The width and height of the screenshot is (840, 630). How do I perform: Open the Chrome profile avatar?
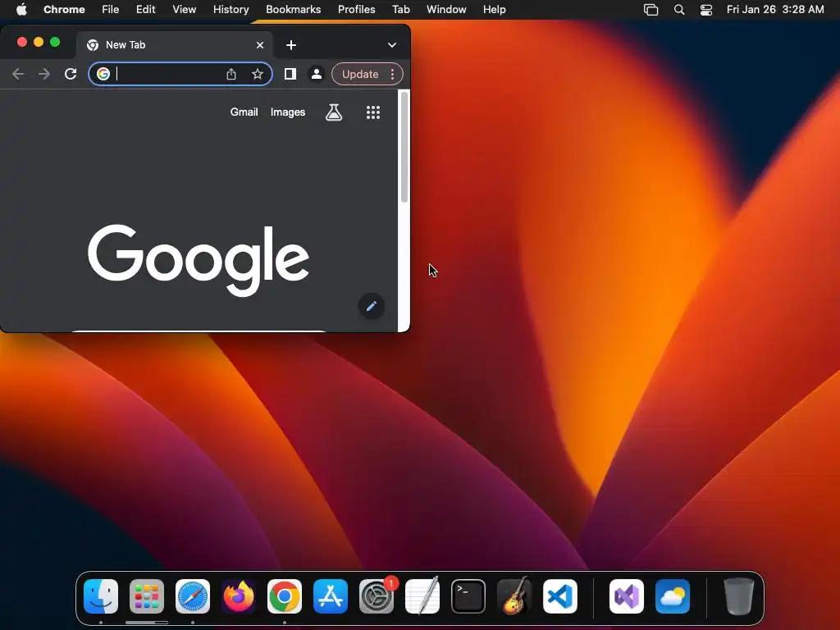(x=317, y=74)
